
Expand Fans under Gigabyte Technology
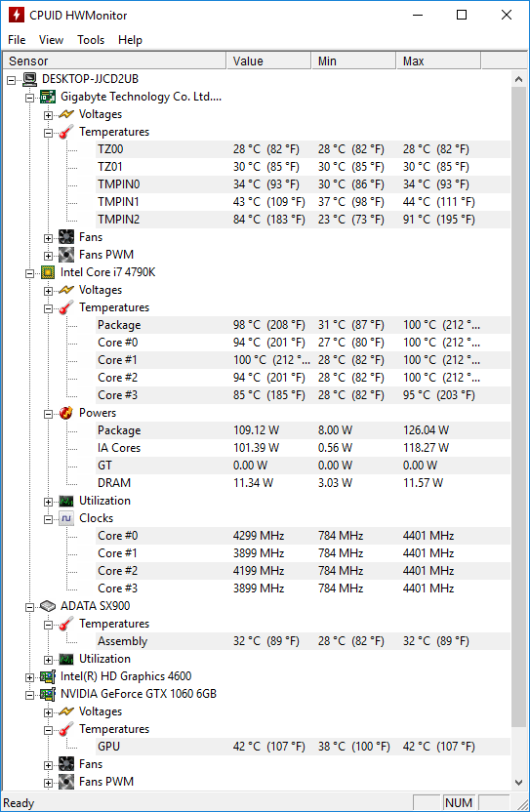pos(48,238)
